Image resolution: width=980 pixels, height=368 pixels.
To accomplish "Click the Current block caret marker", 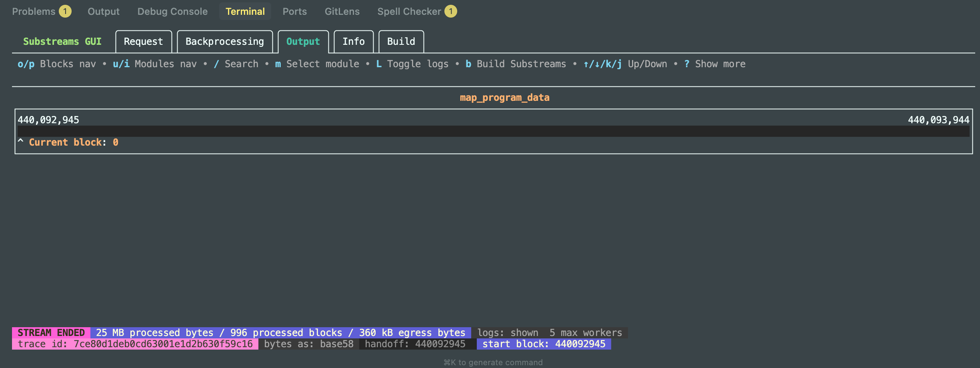I will click(x=21, y=142).
